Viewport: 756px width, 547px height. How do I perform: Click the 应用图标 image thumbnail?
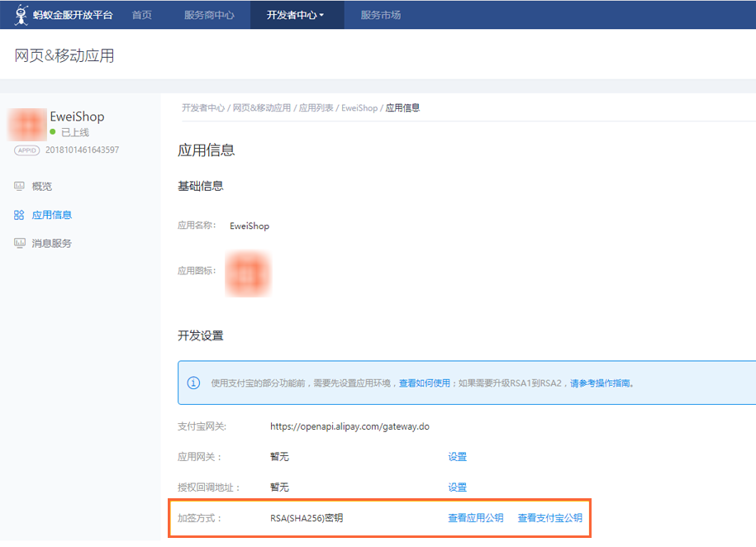click(x=248, y=271)
